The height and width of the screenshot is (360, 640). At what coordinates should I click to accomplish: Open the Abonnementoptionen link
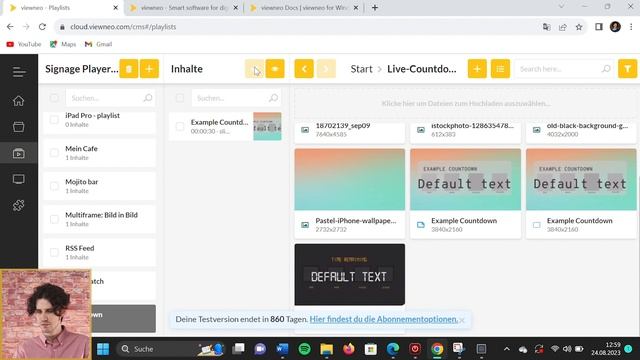pyautogui.click(x=384, y=319)
